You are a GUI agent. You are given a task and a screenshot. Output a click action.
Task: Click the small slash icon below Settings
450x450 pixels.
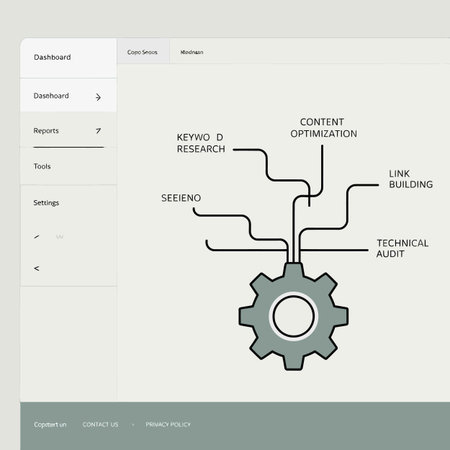click(x=37, y=237)
